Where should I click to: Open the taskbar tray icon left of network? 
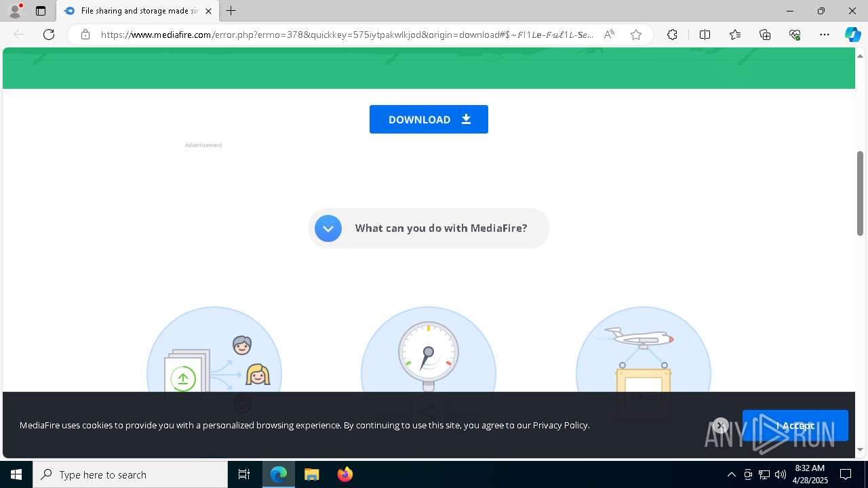(x=748, y=474)
